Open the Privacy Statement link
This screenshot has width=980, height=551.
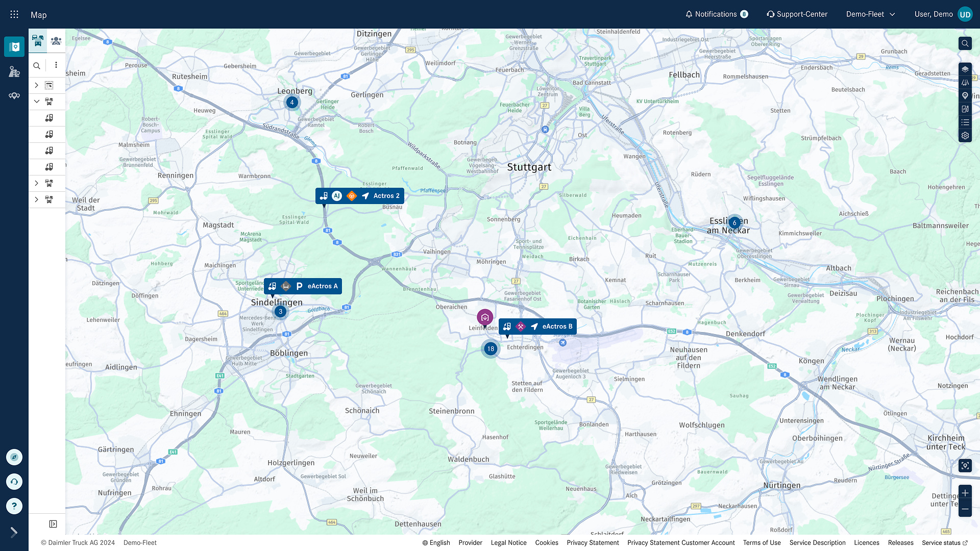pos(593,543)
